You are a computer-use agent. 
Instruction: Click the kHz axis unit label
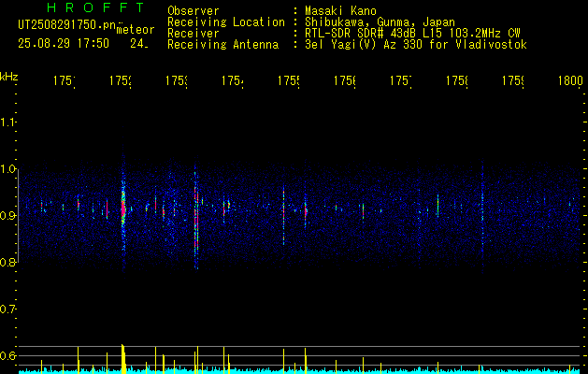pyautogui.click(x=8, y=77)
